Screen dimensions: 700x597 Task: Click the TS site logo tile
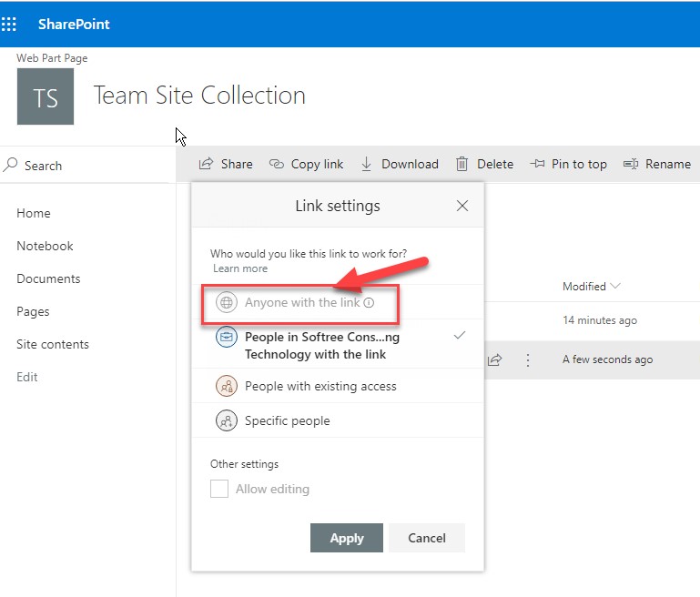pos(46,96)
